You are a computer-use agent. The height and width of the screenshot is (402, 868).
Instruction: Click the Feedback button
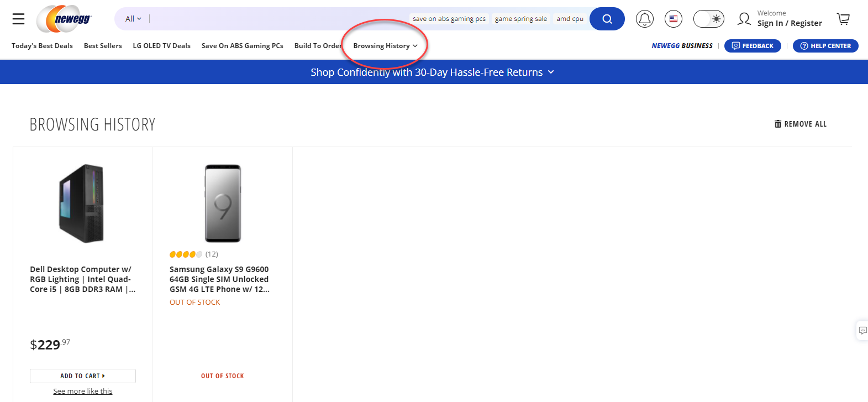click(753, 46)
